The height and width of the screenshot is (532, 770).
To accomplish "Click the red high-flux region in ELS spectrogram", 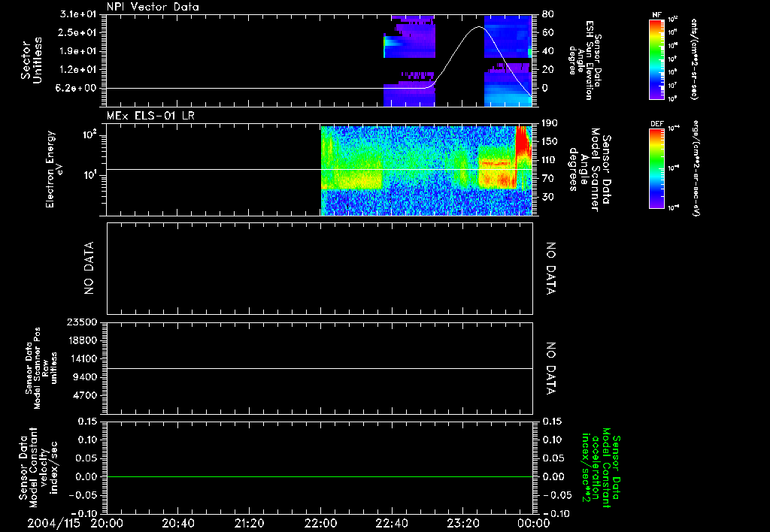I will click(x=522, y=140).
